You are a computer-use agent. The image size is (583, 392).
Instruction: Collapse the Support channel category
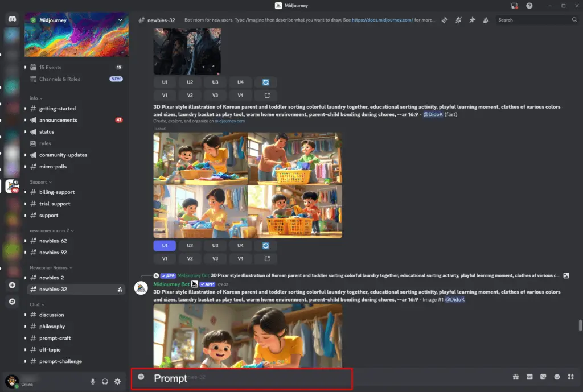pyautogui.click(x=40, y=182)
